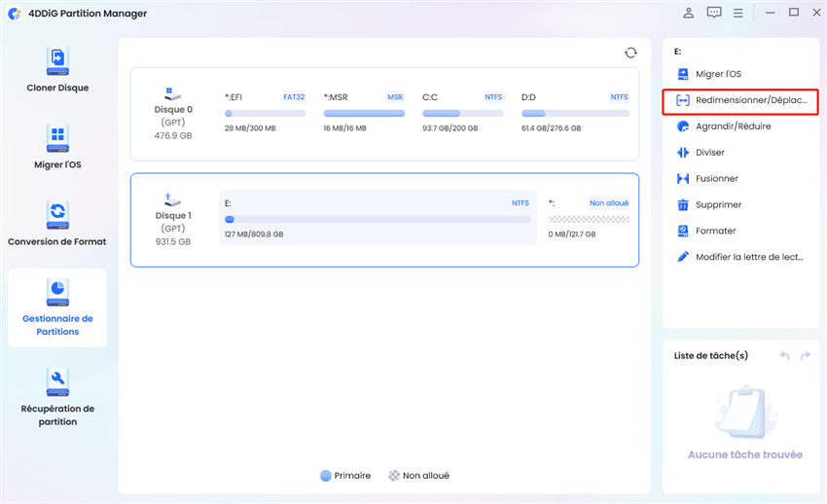827x504 pixels.
Task: Select the non-allocated hatched space bar
Action: (590, 219)
